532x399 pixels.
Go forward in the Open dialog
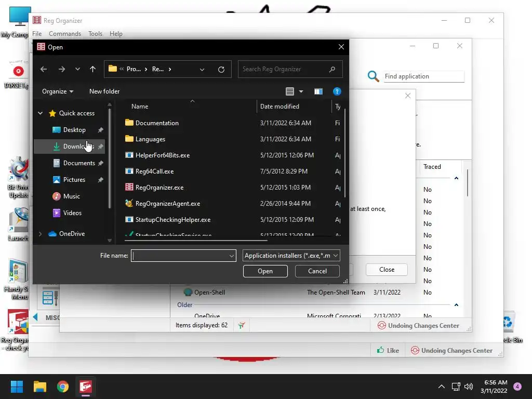[61, 69]
